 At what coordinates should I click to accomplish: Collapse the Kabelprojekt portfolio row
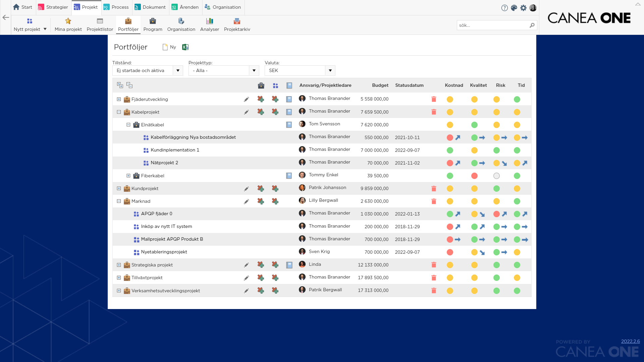[x=119, y=112]
